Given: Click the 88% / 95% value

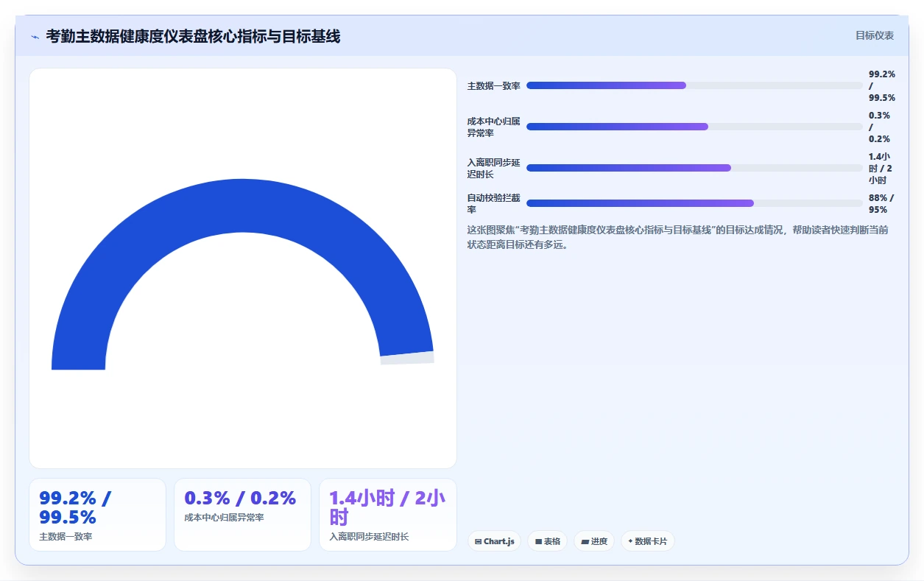Looking at the screenshot, I should 881,203.
